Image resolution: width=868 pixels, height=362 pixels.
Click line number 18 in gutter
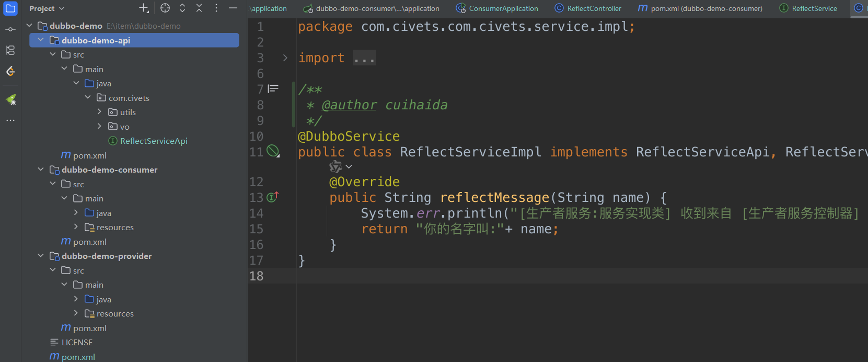coord(256,276)
